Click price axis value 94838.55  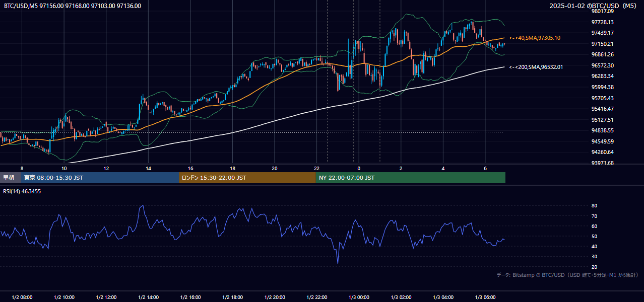coord(603,130)
